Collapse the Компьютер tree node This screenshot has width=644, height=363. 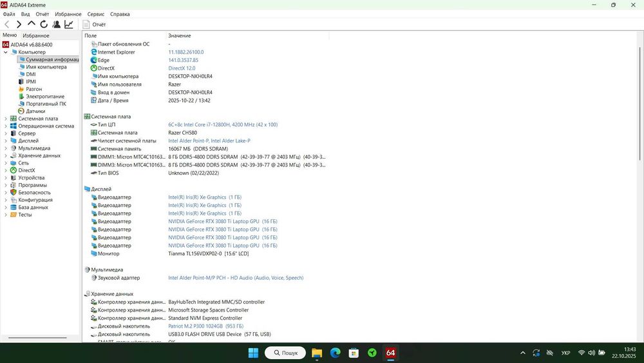[x=6, y=52]
